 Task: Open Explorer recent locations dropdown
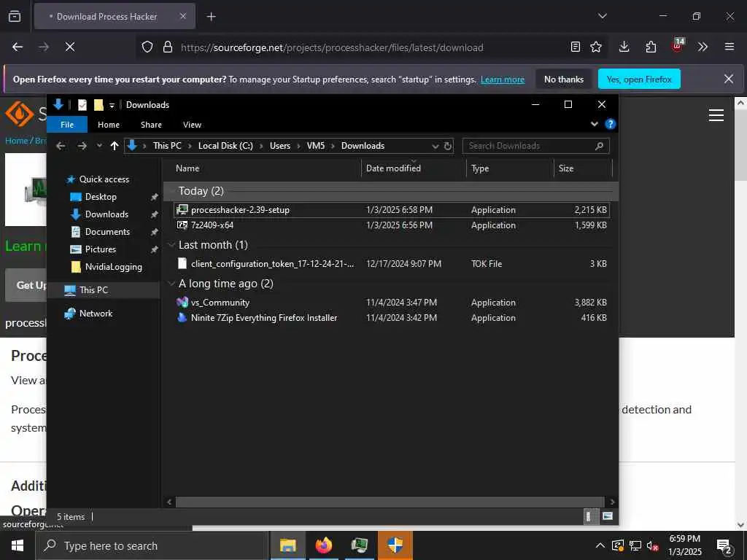99,146
